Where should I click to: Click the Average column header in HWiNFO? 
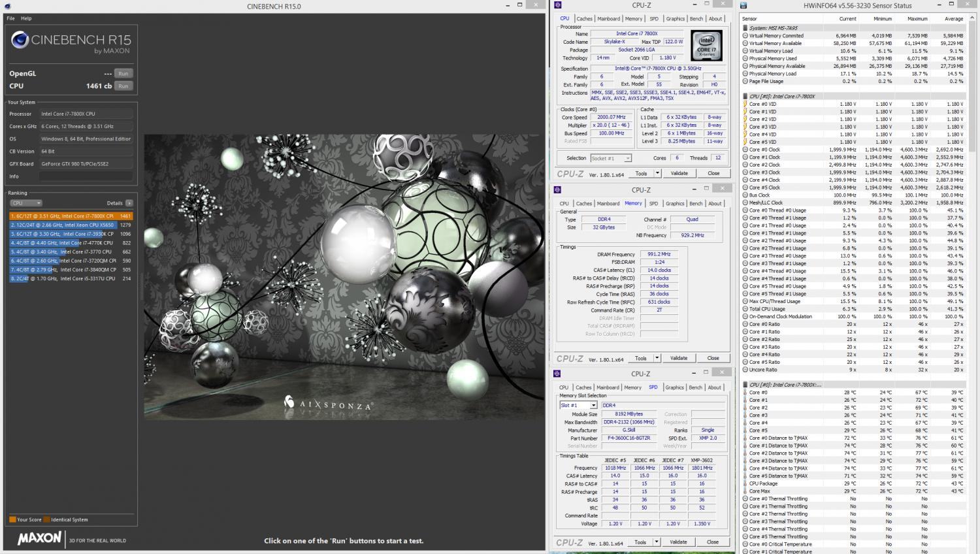click(x=954, y=19)
